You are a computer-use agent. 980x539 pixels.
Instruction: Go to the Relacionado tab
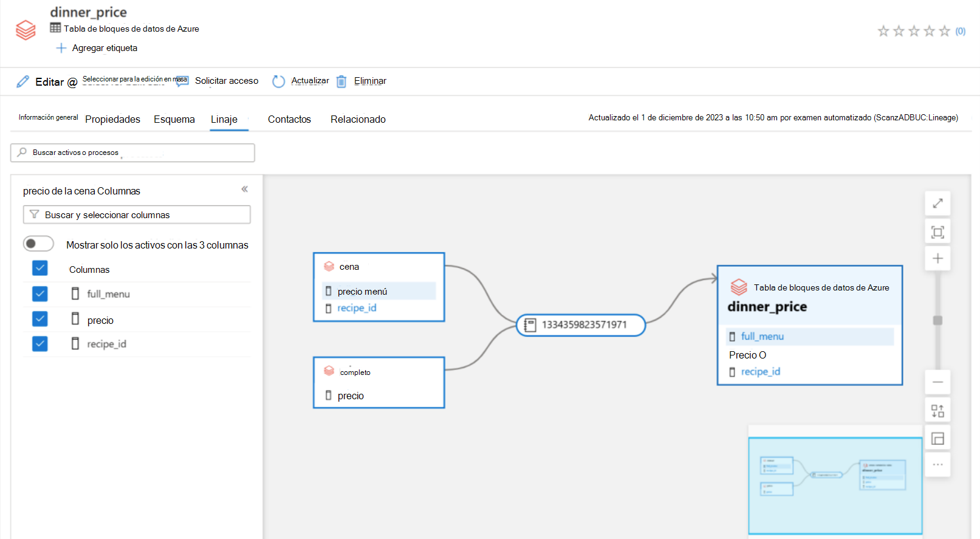358,119
